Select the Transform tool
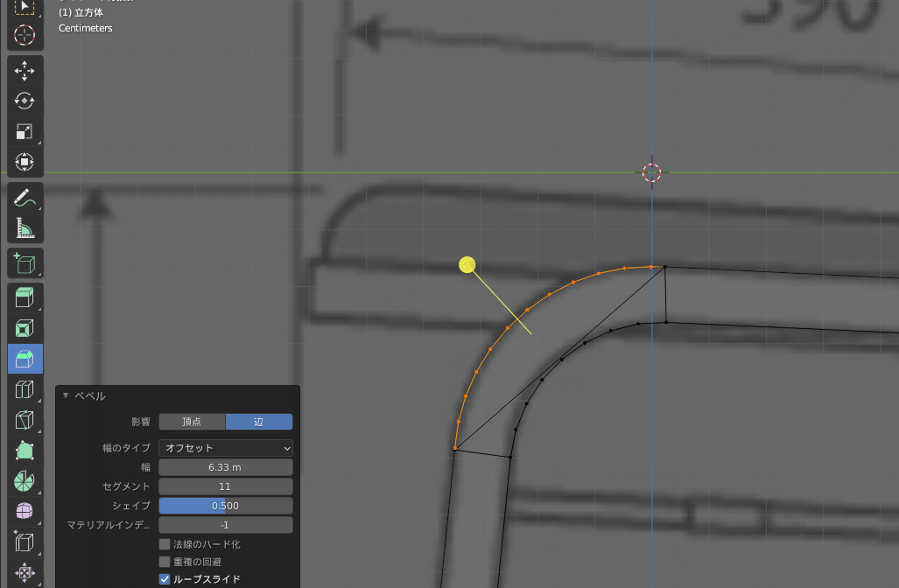Viewport: 899px width, 588px height. 25,162
